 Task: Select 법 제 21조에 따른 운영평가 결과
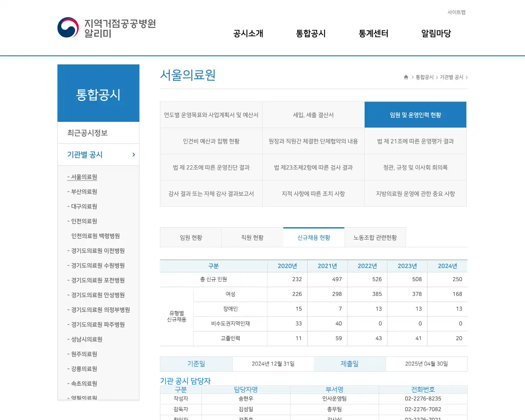tap(415, 141)
